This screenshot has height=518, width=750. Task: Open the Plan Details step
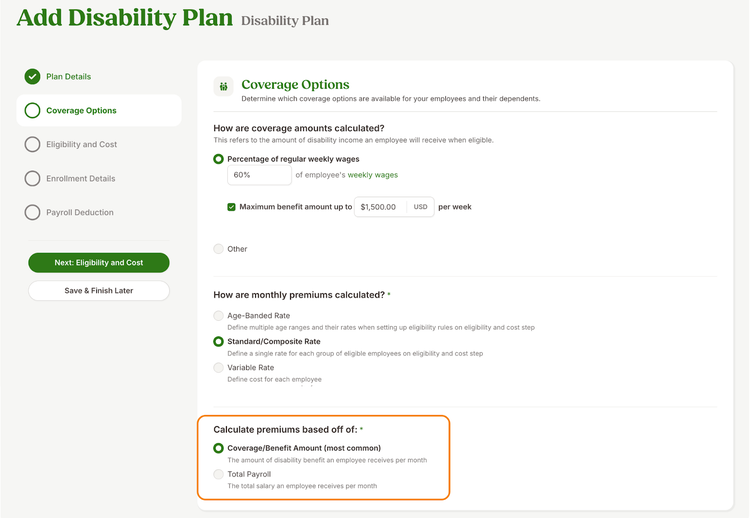pyautogui.click(x=68, y=77)
